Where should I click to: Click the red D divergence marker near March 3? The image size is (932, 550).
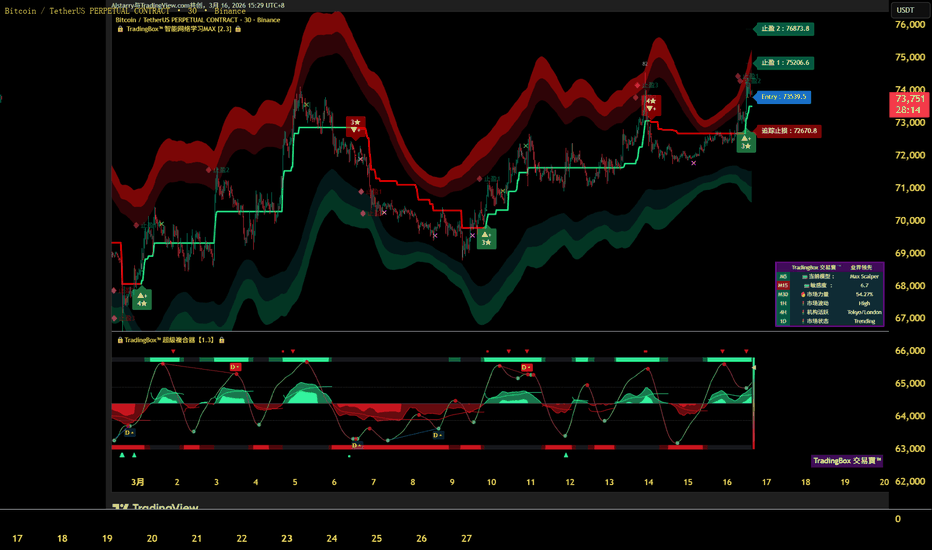click(235, 368)
